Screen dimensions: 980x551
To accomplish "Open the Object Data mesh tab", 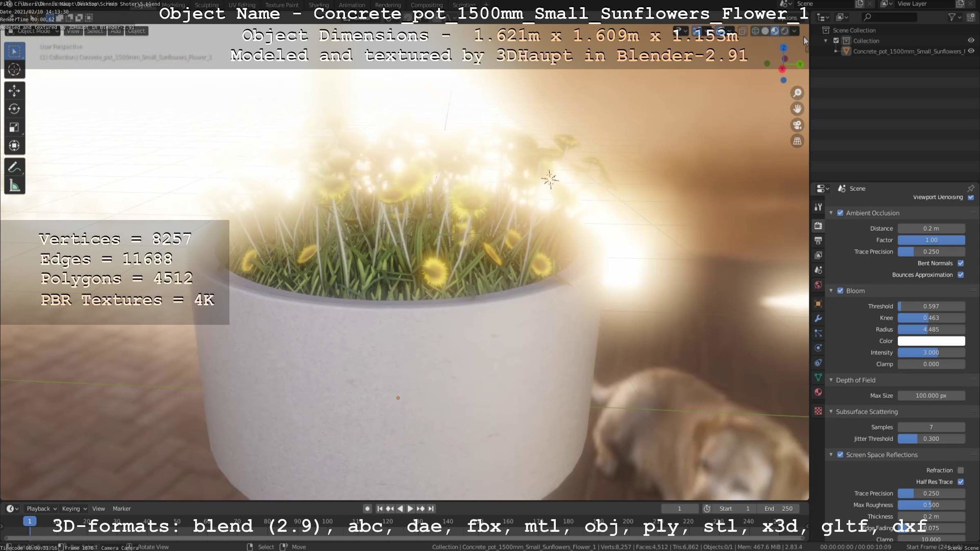I will pos(818,377).
